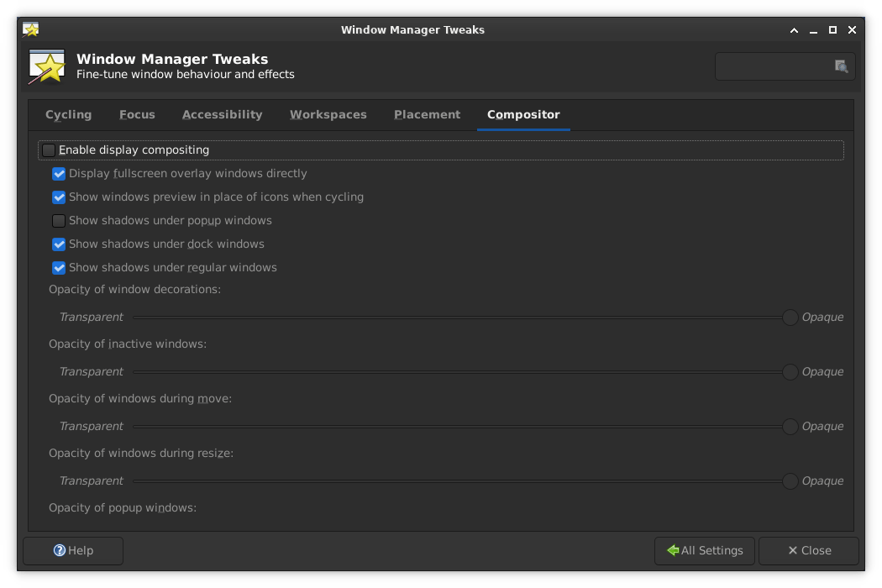The width and height of the screenshot is (882, 588).
Task: Disable fullscreen overlay windows direct display
Action: 59,174
